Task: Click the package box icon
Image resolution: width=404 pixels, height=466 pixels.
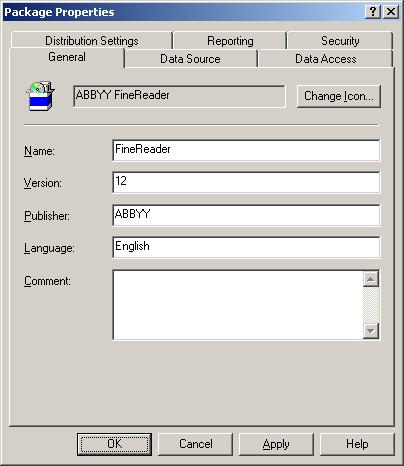Action: coord(41,96)
